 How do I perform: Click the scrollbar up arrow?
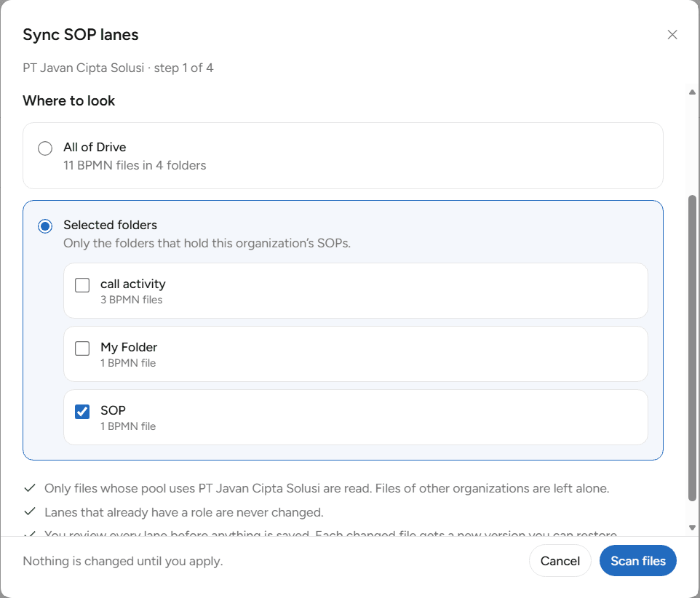[693, 92]
